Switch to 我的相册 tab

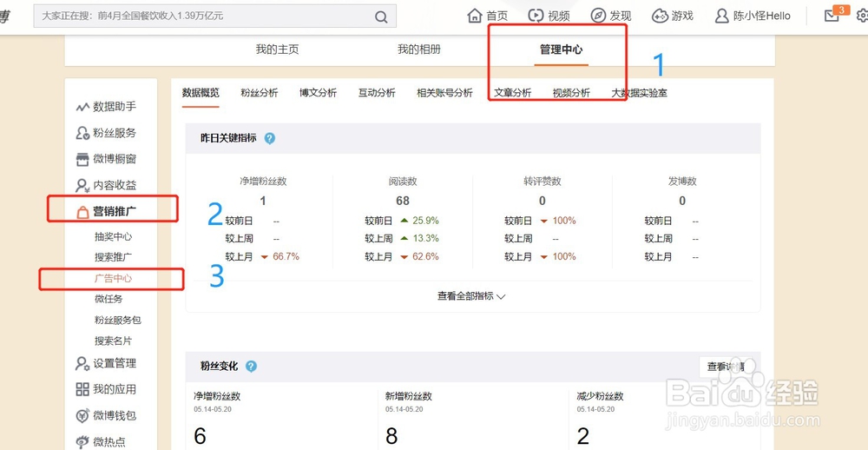[419, 50]
